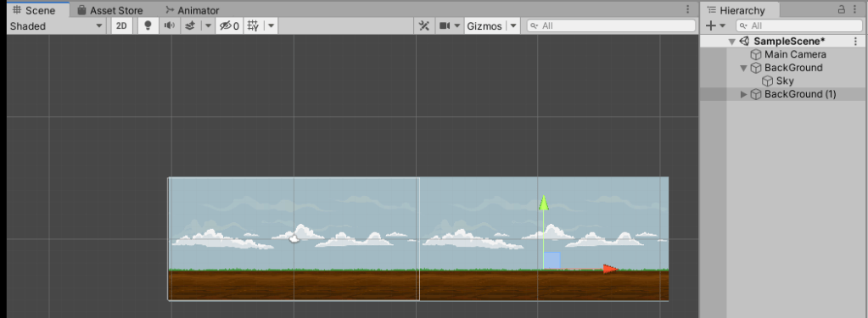Open the scene camera dropdown arrow
The image size is (868, 318).
point(457,26)
